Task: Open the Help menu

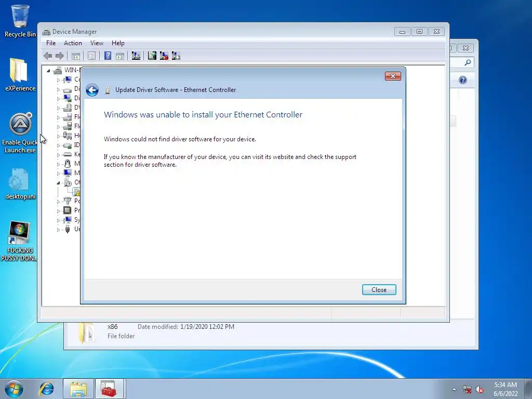Action: coord(118,43)
